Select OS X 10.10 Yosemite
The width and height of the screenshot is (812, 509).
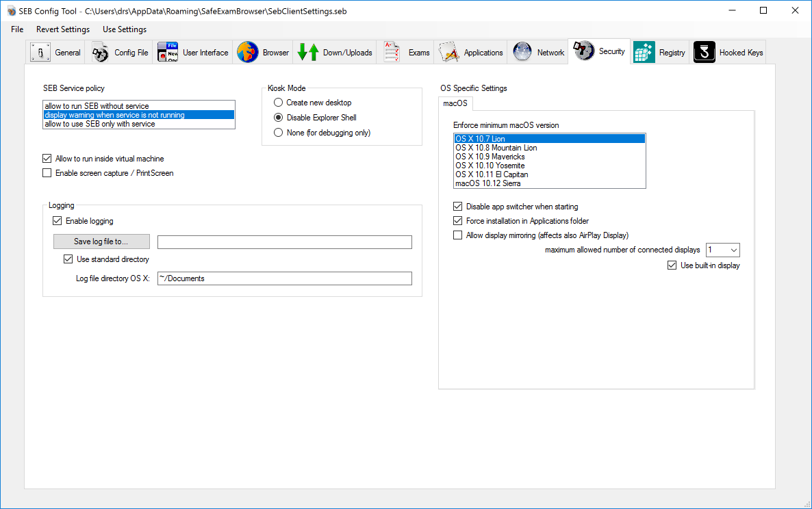coord(550,166)
